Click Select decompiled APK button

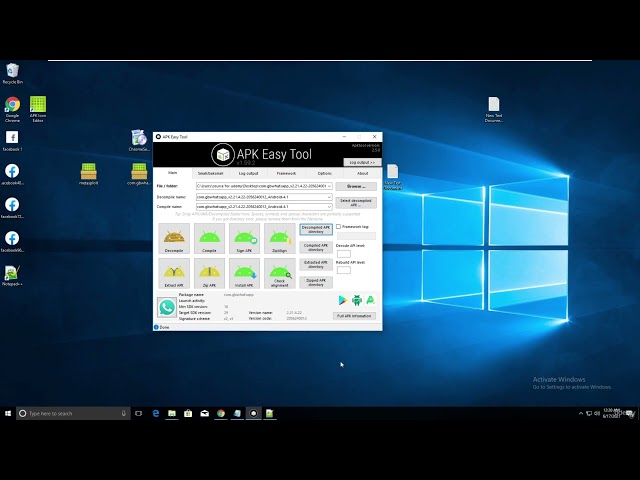356,202
